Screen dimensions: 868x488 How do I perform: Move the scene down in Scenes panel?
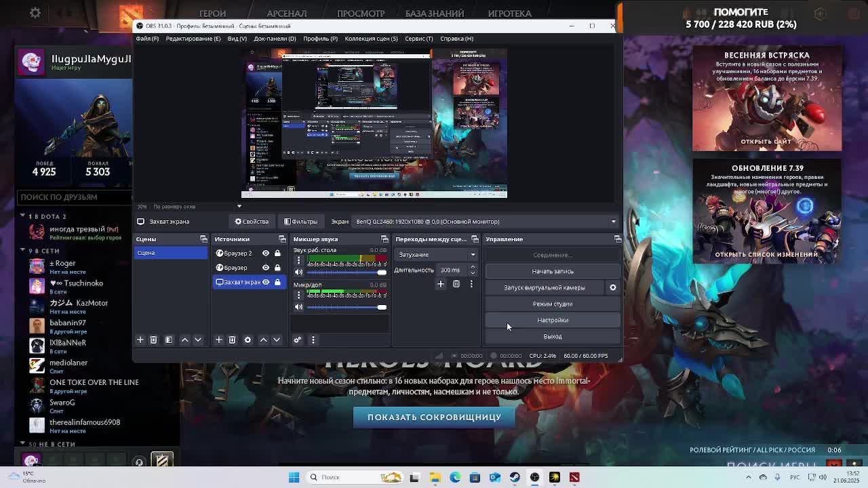pos(198,340)
